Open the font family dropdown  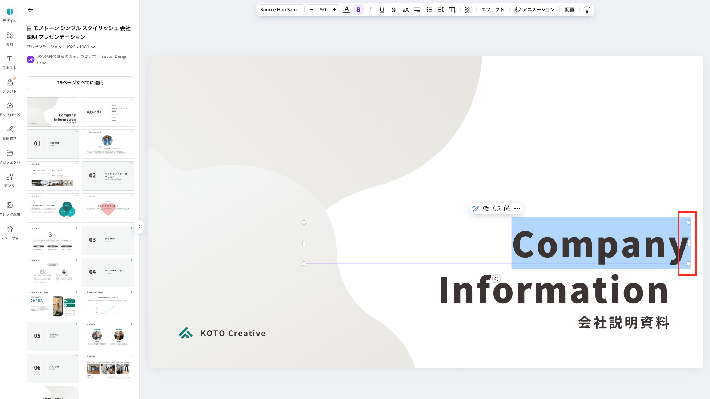point(279,10)
